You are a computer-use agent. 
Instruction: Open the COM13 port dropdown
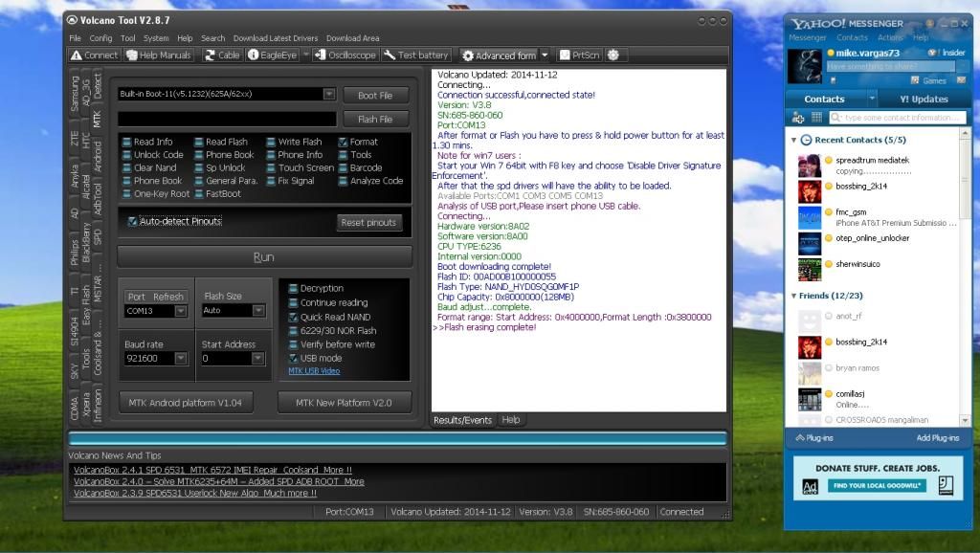181,311
